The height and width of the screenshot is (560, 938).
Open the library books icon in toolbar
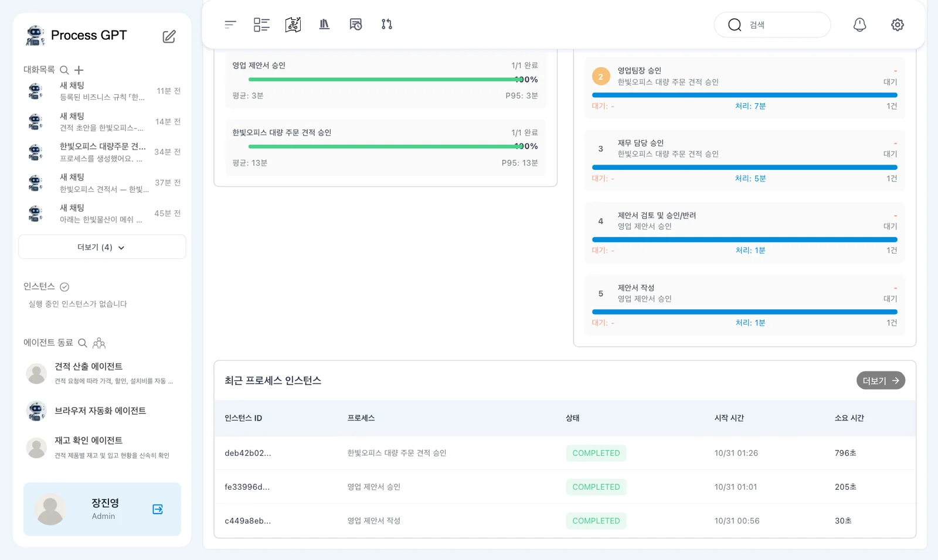coord(324,25)
